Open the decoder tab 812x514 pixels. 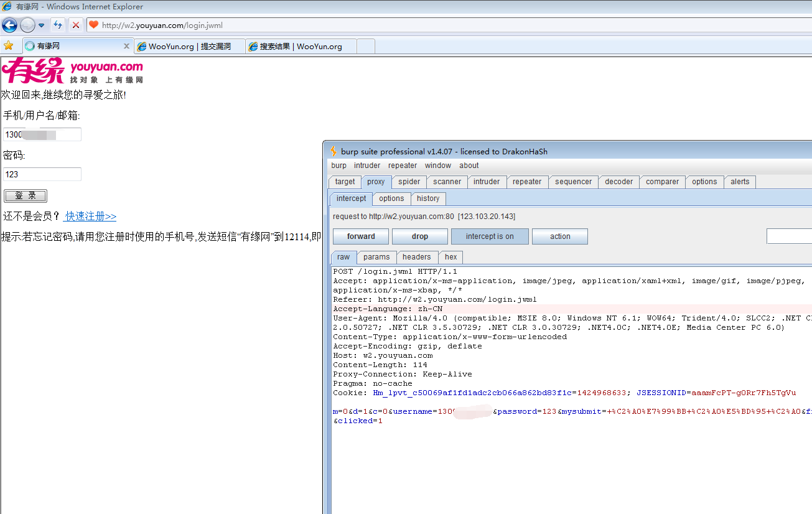[619, 182]
